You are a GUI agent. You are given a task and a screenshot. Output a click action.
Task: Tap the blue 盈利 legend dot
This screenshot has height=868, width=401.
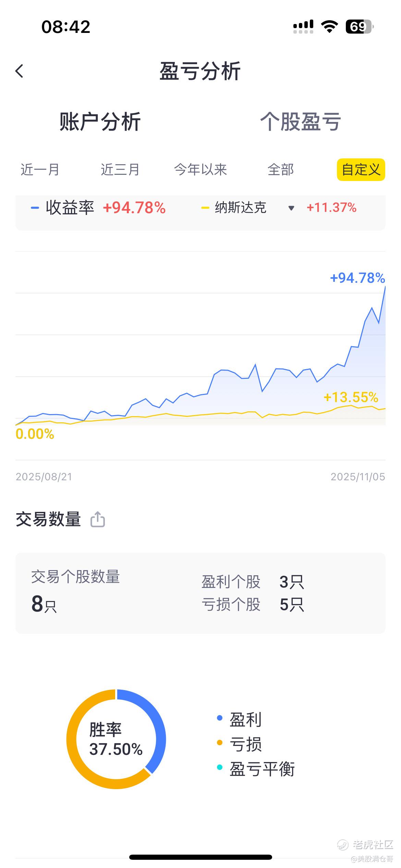tap(220, 718)
